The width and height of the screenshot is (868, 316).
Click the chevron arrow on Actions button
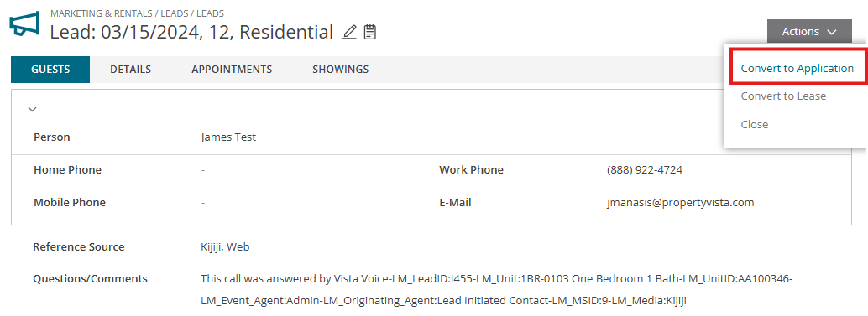[831, 33]
